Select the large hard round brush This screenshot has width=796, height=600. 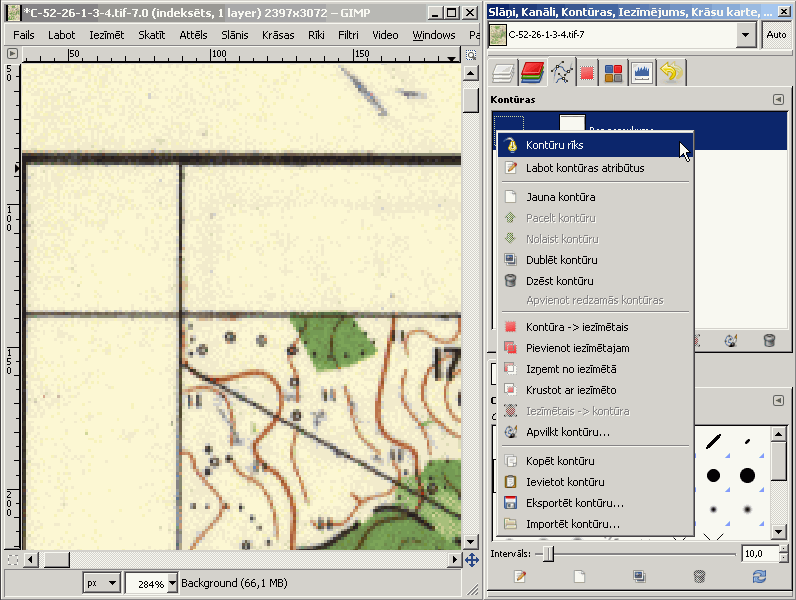click(x=747, y=476)
